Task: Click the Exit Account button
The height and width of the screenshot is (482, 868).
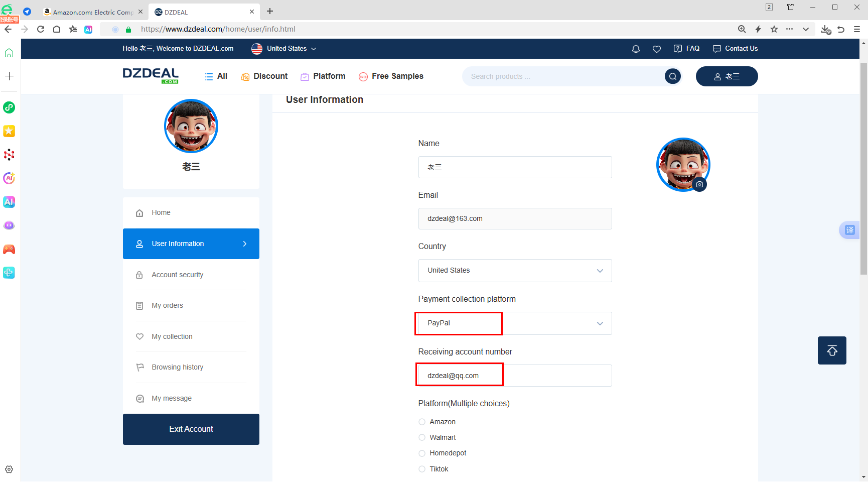Action: tap(191, 429)
